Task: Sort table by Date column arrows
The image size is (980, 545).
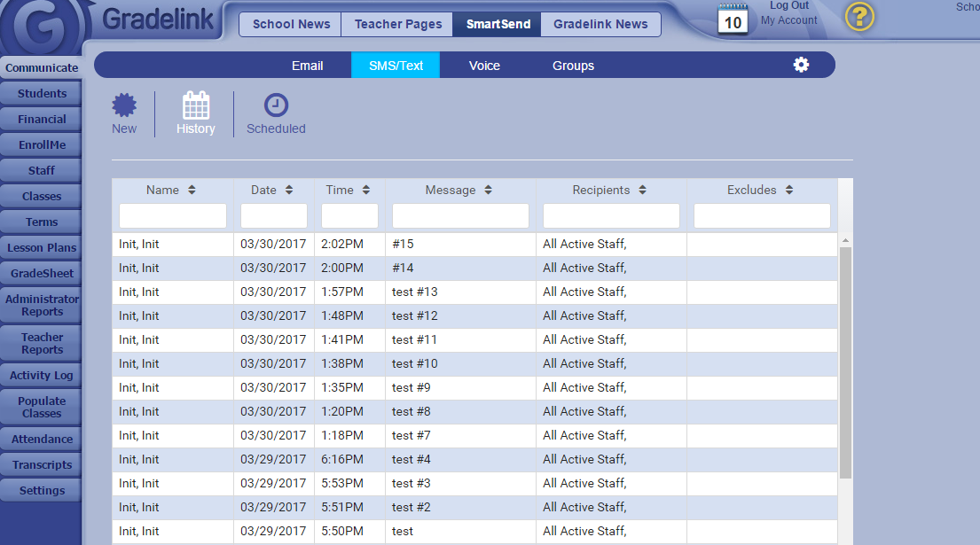Action: 289,190
